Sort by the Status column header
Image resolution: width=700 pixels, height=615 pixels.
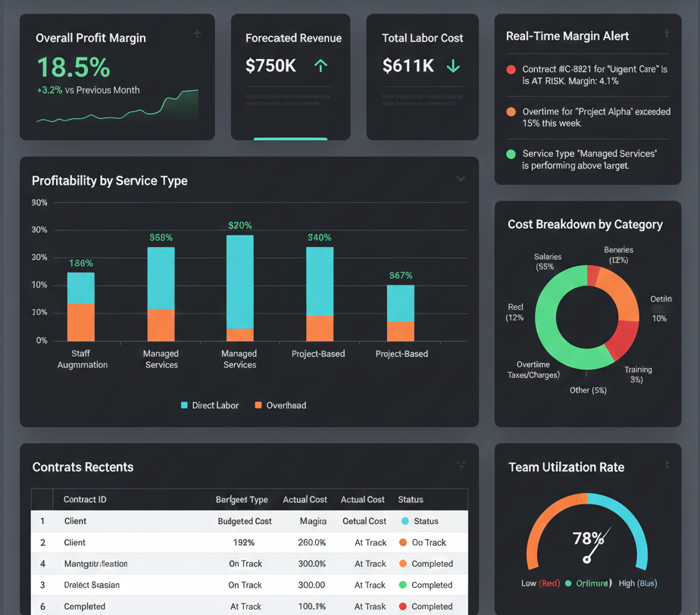[411, 500]
